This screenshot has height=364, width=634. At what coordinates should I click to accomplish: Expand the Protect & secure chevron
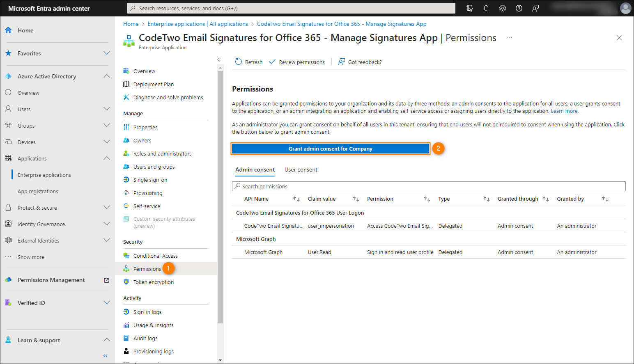click(x=107, y=207)
